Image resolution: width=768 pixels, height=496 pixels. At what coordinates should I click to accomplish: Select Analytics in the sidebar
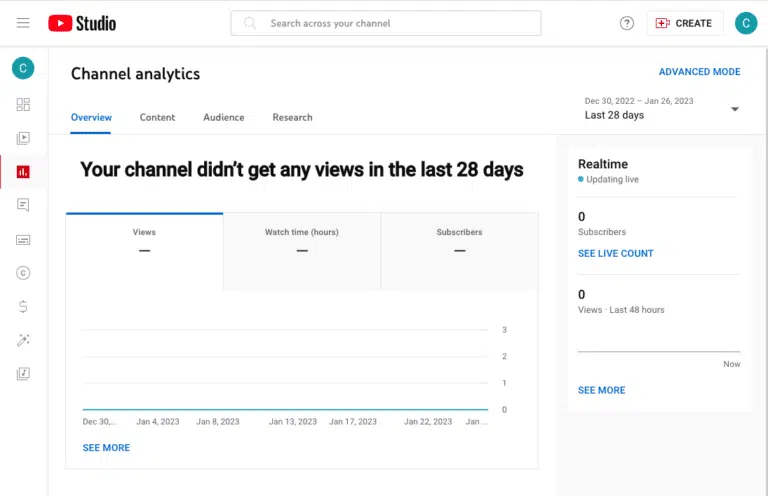pyautogui.click(x=23, y=172)
